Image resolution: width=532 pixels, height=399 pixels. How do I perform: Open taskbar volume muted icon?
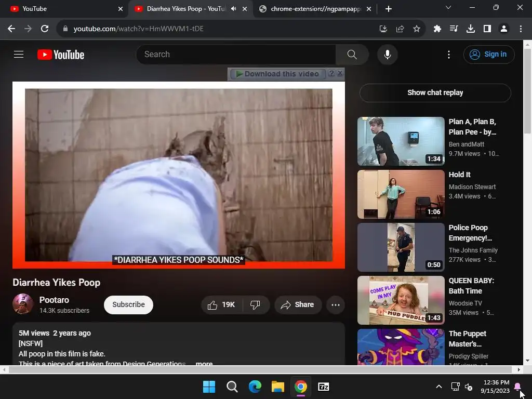tap(469, 387)
